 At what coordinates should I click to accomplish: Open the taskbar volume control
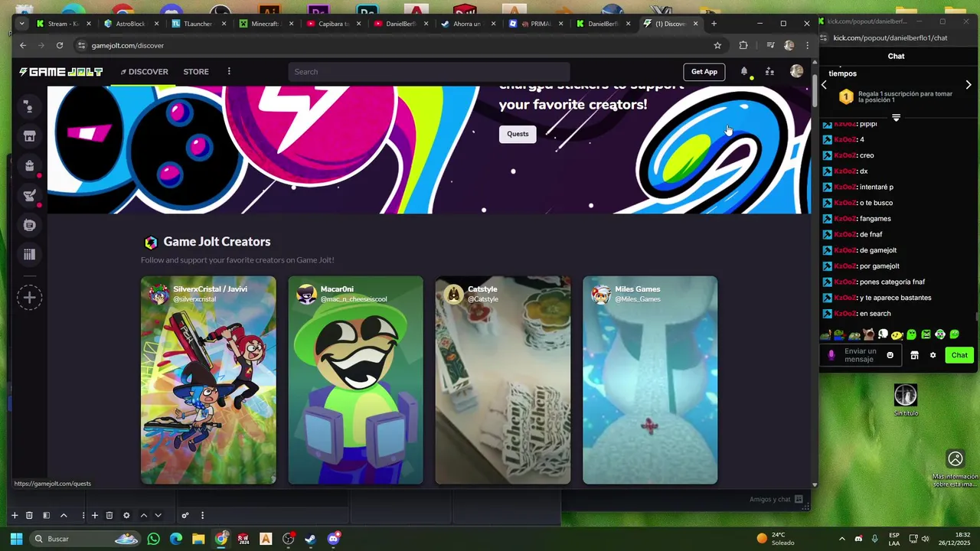[x=926, y=539]
